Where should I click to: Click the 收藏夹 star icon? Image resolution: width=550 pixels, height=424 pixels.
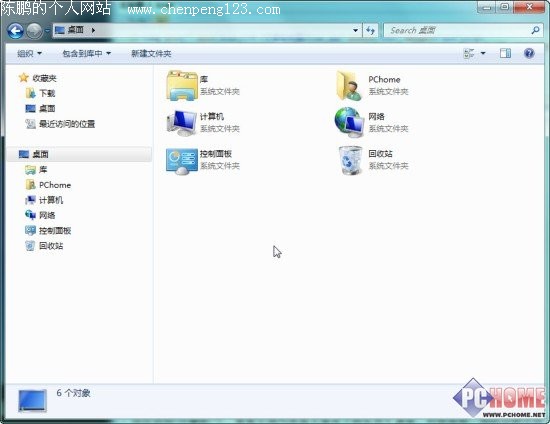click(x=24, y=78)
